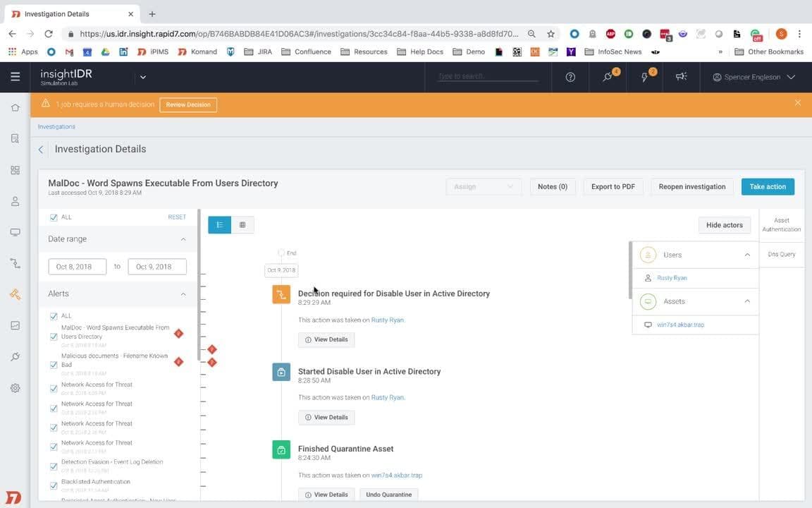812x508 pixels.
Task: Uncheck MalDoc Word Spawns Executable alert
Action: 54,337
